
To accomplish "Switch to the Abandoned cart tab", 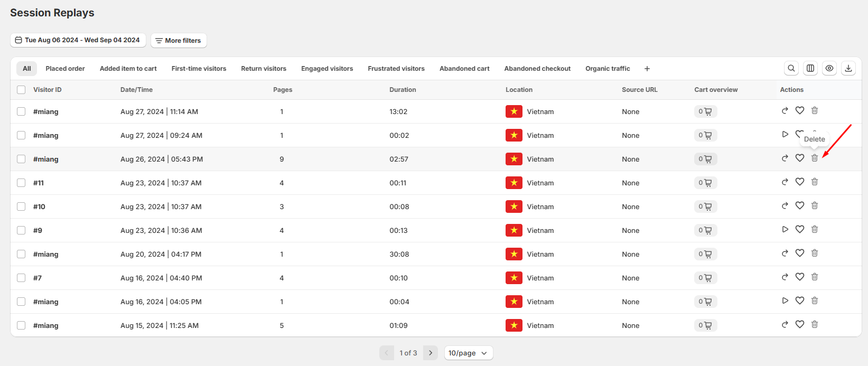I will tap(464, 69).
